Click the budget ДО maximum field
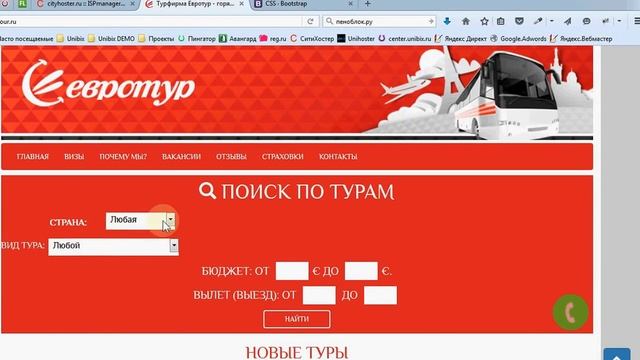 [x=361, y=271]
